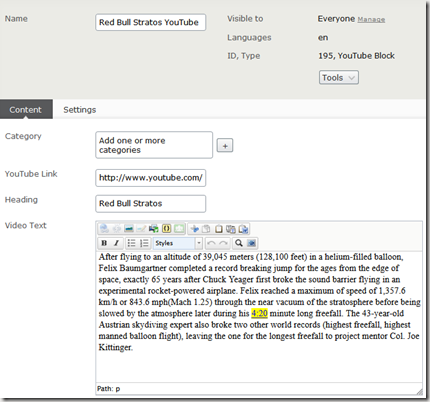Click the cut scissors icon
This screenshot has width=430, height=402.
click(194, 229)
